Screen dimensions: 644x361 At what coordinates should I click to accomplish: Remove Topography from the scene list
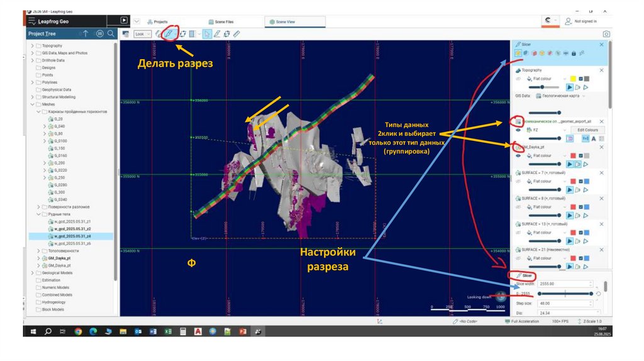click(x=602, y=70)
